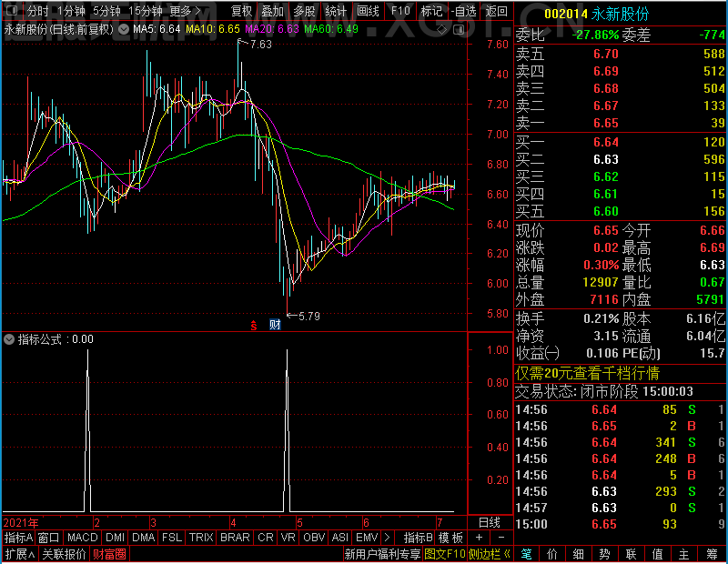Select the 势 trend tab
728x564 pixels.
point(604,554)
